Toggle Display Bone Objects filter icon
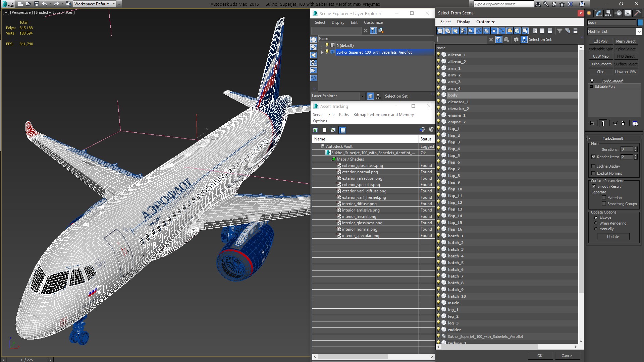 point(502,31)
